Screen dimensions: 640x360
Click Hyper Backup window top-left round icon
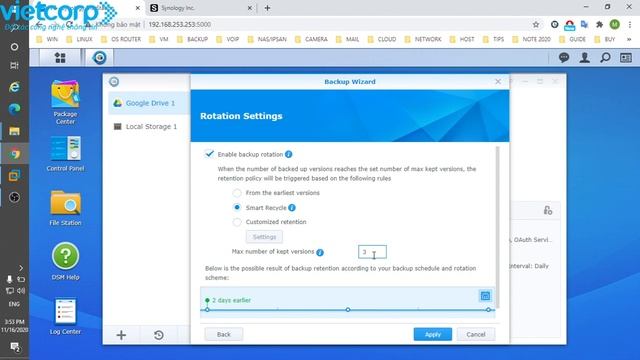pyautogui.click(x=114, y=82)
